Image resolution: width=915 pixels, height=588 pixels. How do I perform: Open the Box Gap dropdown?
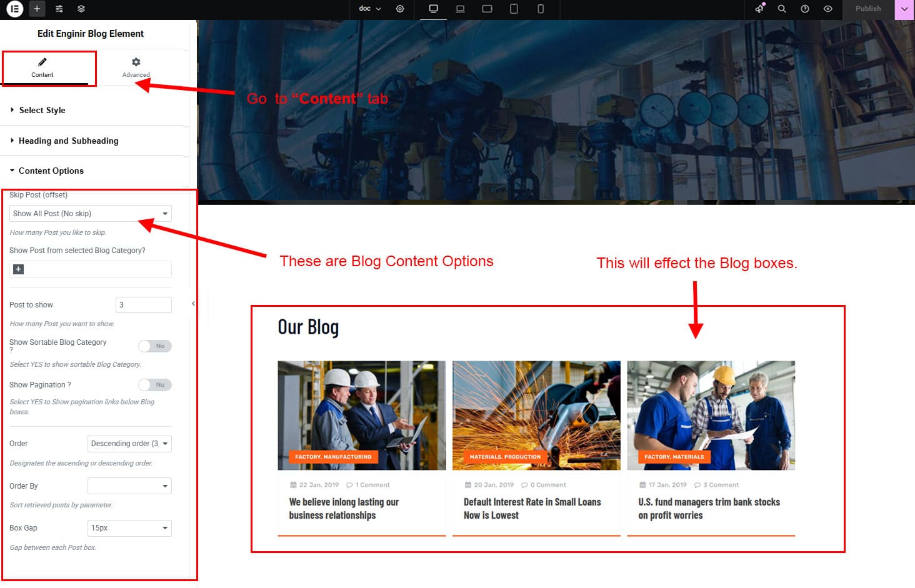click(x=129, y=528)
